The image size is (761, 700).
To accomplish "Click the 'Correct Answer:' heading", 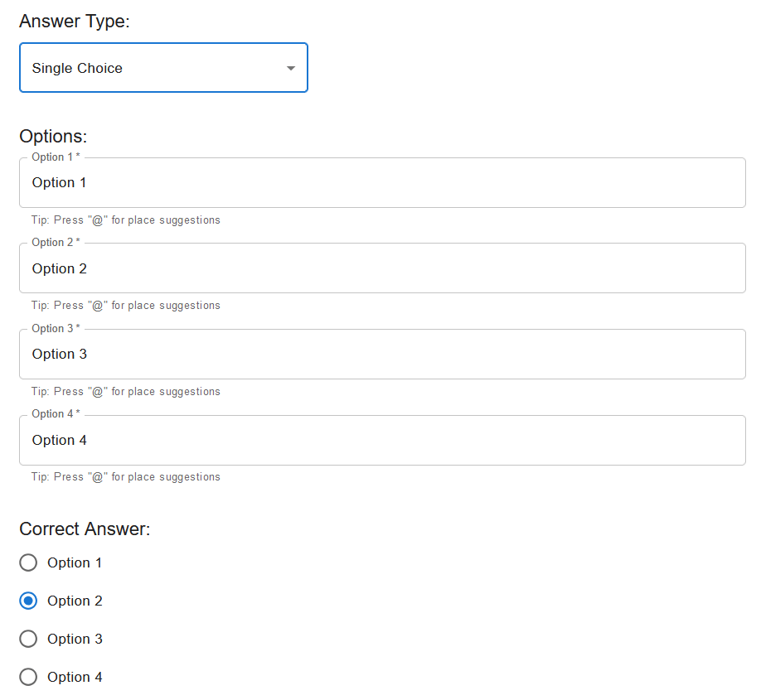I will (85, 529).
